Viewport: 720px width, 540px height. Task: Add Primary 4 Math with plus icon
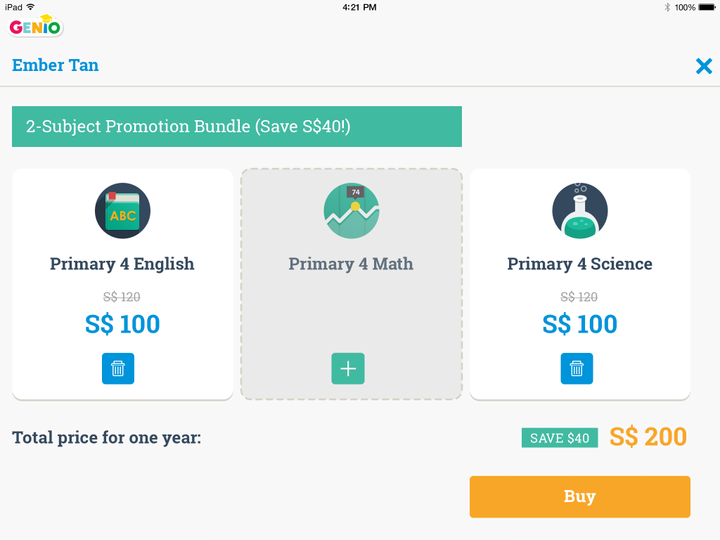click(348, 368)
